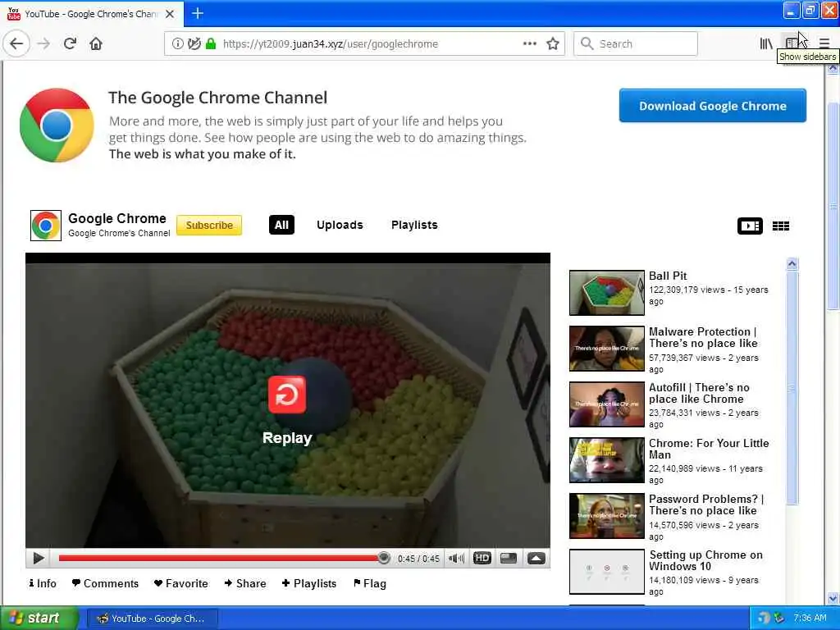
Task: Click 'Autofill | There's no place like Chrome' title
Action: 699,393
